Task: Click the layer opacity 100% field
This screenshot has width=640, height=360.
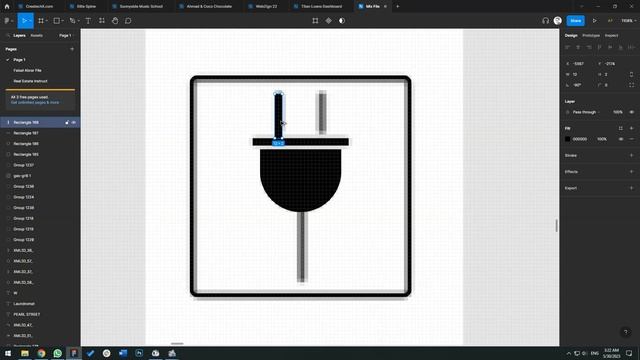Action: point(618,112)
